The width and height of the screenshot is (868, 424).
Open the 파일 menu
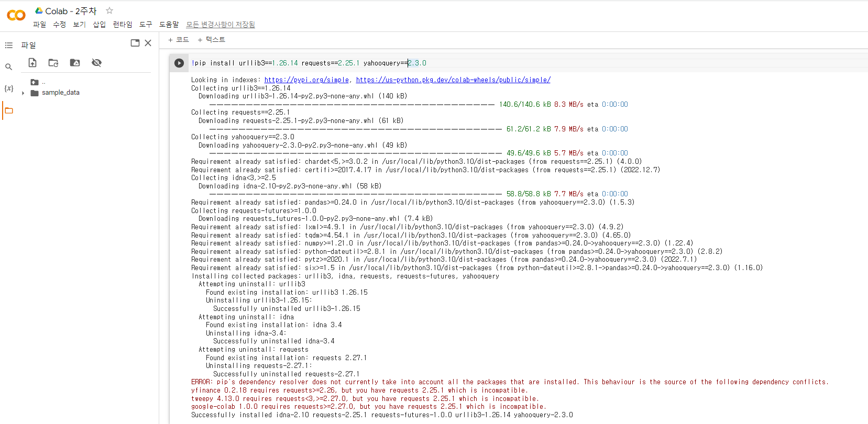[39, 25]
